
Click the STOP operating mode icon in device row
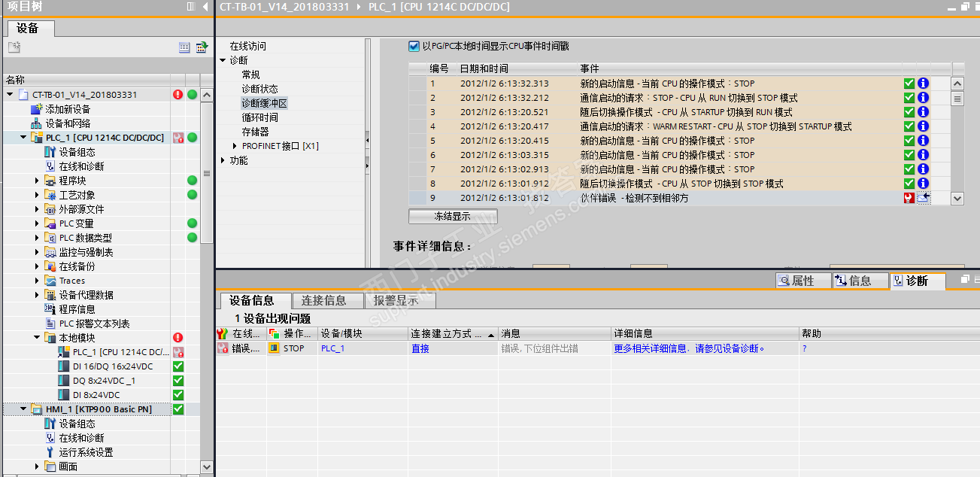tap(274, 348)
